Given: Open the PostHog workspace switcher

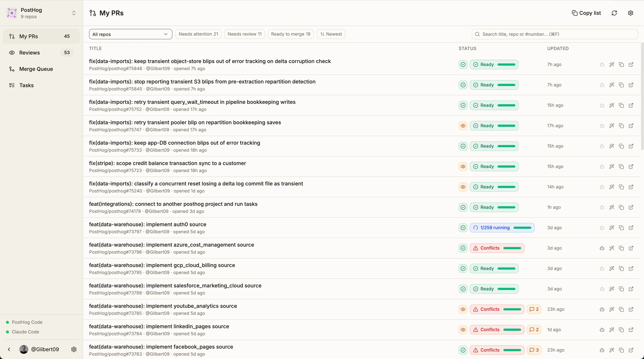Looking at the screenshot, I should coord(41,13).
